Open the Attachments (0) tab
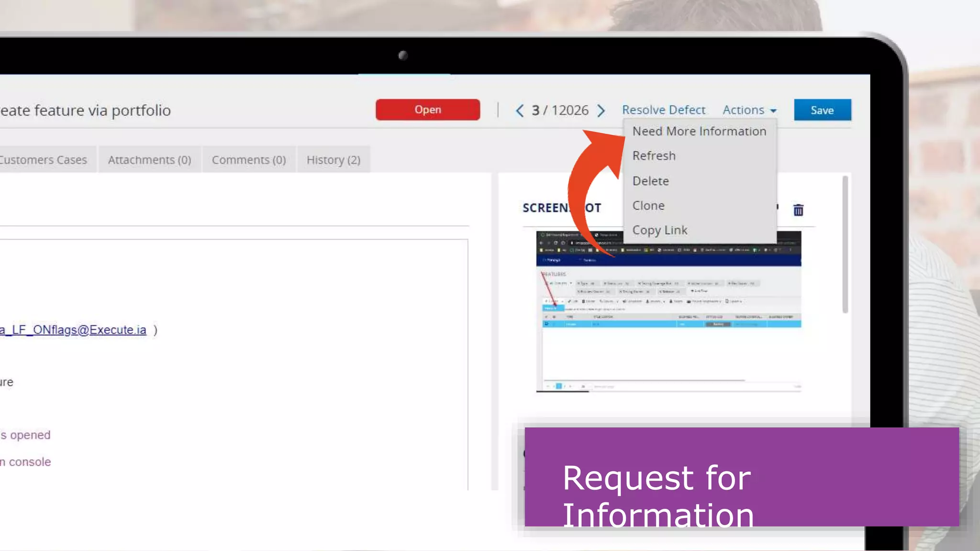Viewport: 980px width, 551px height. click(149, 160)
